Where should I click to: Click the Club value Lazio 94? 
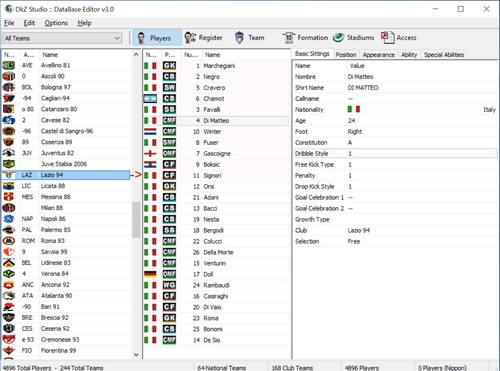pos(359,230)
